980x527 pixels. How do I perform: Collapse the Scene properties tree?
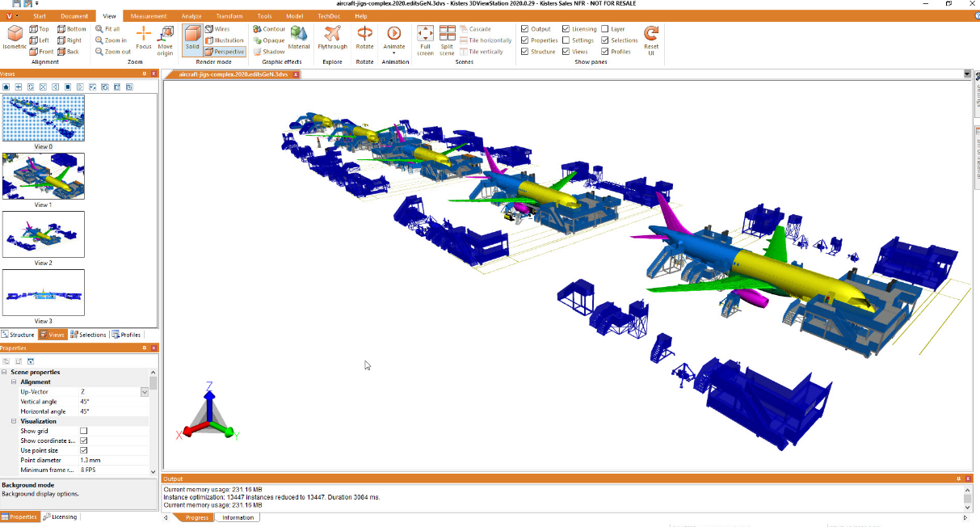(x=4, y=372)
